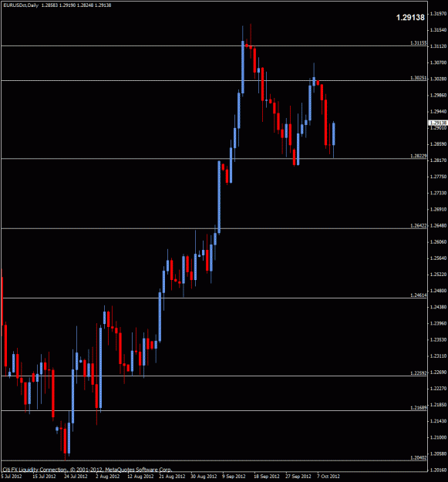
Task: Click the 9 Sep 2012 date label
Action: pyautogui.click(x=234, y=476)
